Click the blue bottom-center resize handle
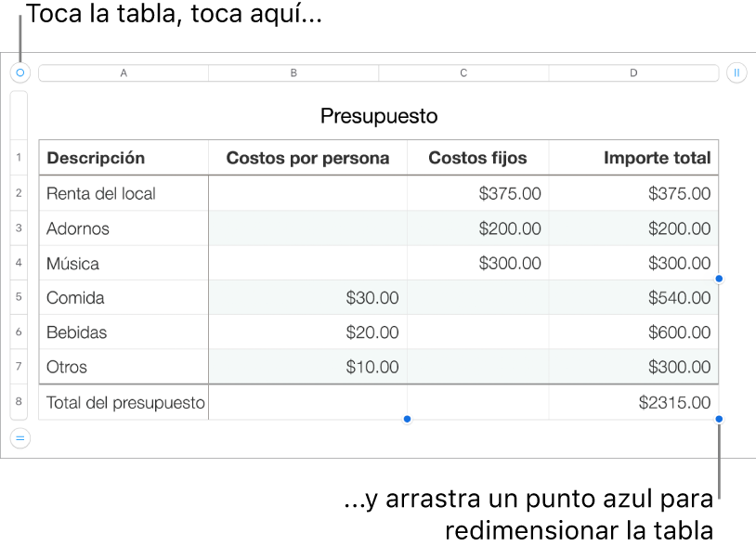Viewport: 756px width, 546px height. [x=407, y=419]
